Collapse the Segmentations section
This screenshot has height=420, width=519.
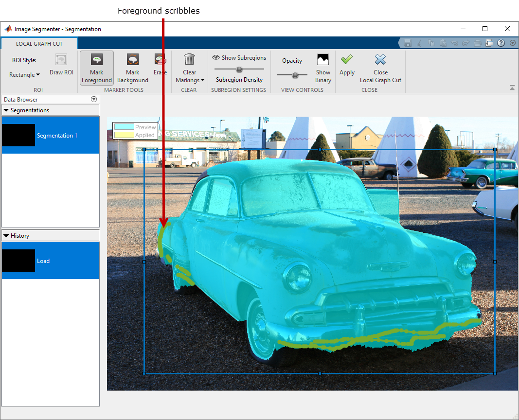click(x=6, y=110)
